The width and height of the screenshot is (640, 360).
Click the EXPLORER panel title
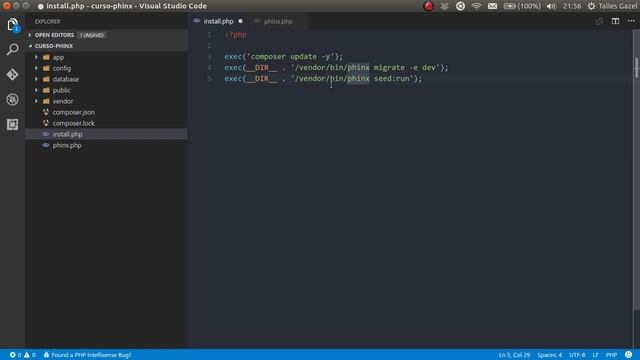(x=47, y=21)
